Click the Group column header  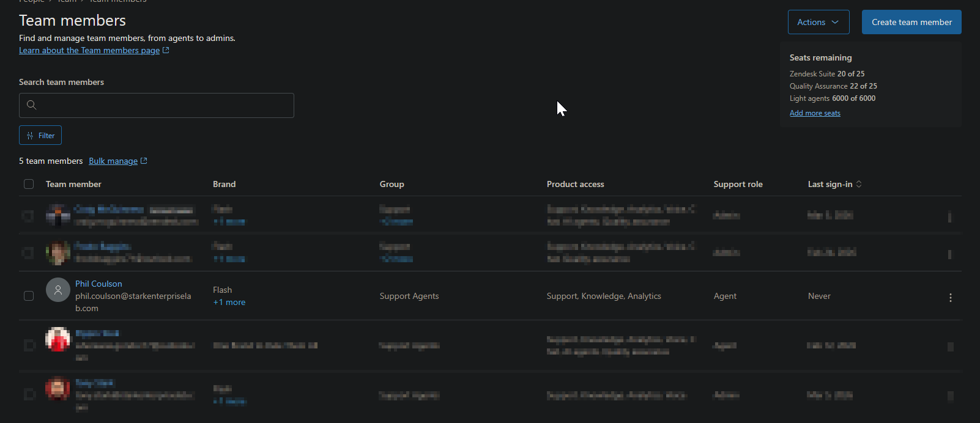pos(392,184)
